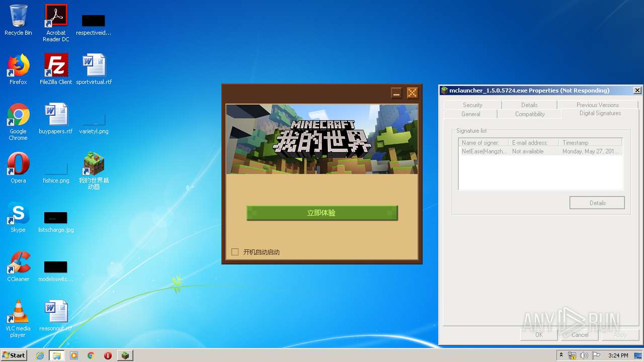Select buypapers.rtf document icon

coord(56,119)
